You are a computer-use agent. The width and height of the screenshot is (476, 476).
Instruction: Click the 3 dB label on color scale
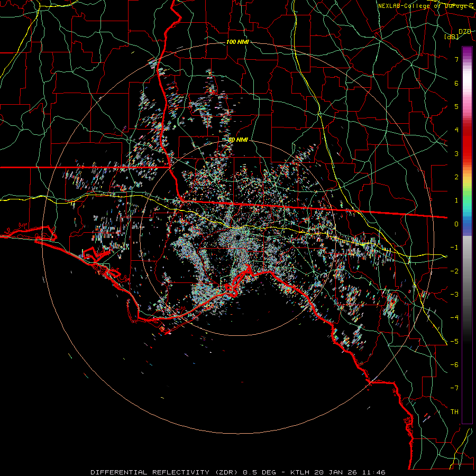click(456, 153)
